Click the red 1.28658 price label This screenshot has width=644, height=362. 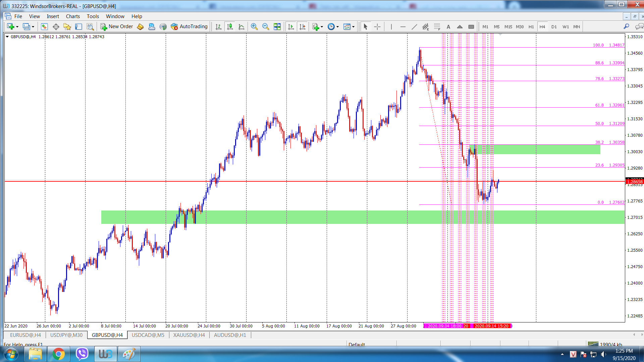pos(635,182)
